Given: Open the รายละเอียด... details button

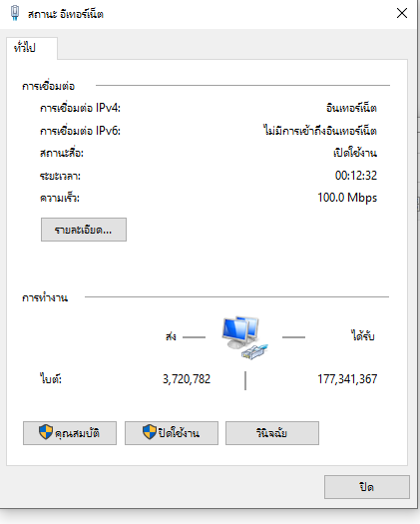Looking at the screenshot, I should click(x=84, y=230).
